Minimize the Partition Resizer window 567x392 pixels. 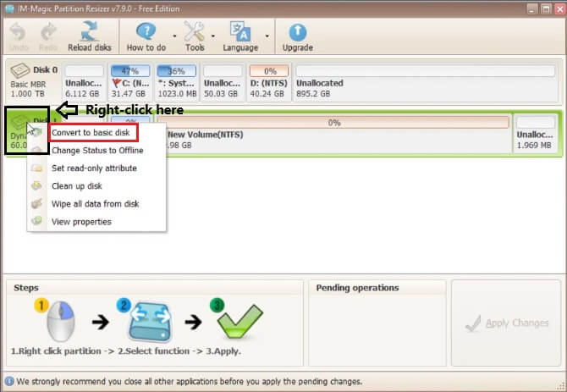tap(531, 8)
